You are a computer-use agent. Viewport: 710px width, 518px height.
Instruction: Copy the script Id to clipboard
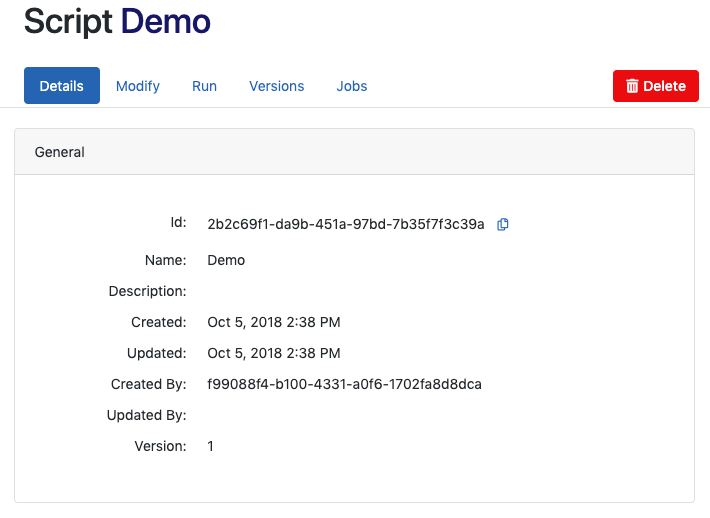click(503, 224)
